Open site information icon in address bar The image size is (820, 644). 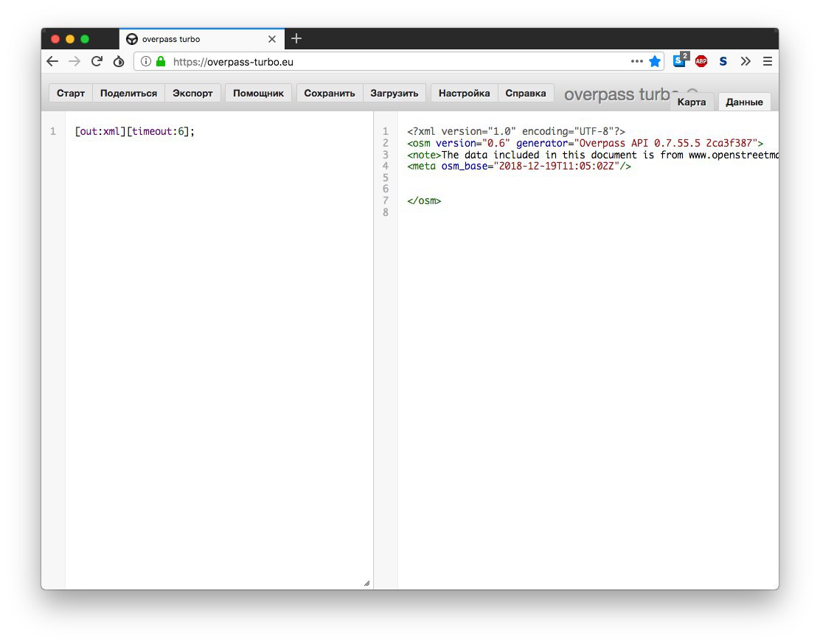[146, 62]
